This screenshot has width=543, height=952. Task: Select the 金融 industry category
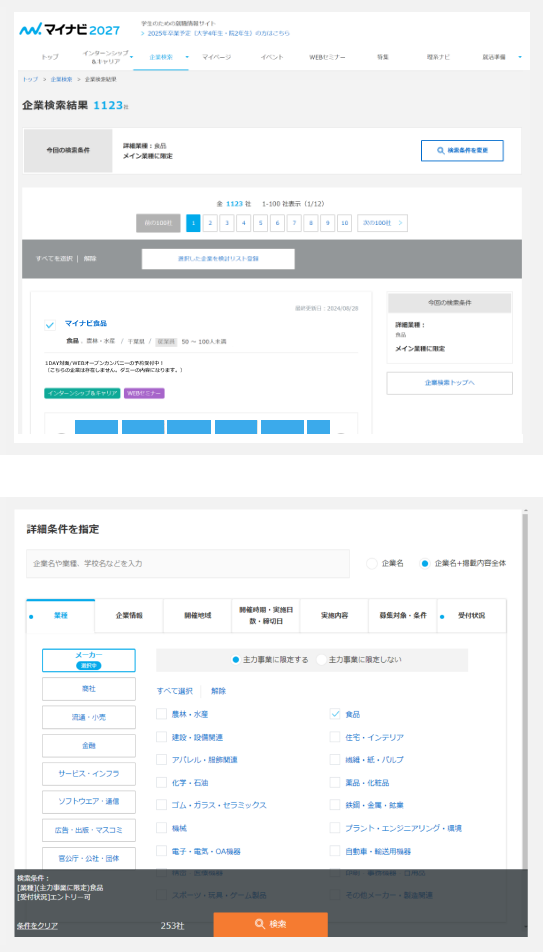point(89,746)
